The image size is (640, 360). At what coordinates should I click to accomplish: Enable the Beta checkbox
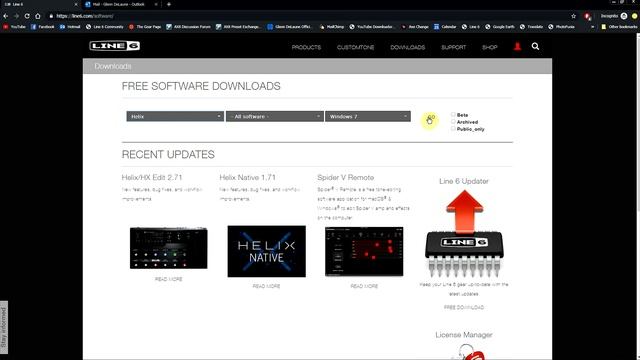tap(453, 115)
